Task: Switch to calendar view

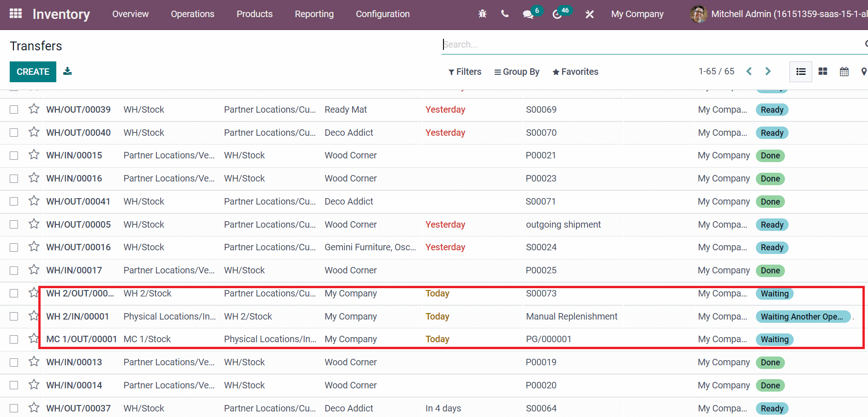Action: [844, 72]
